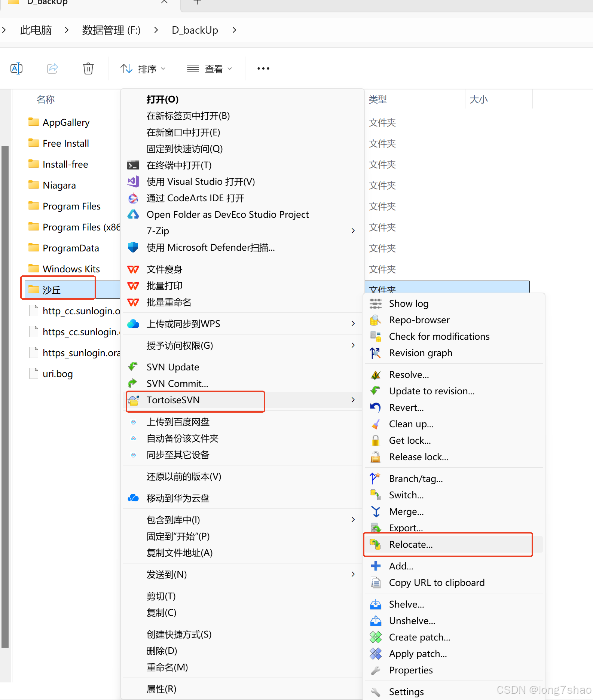
Task: Expand the 上传或同步到WPS submenu arrow
Action: tap(353, 324)
